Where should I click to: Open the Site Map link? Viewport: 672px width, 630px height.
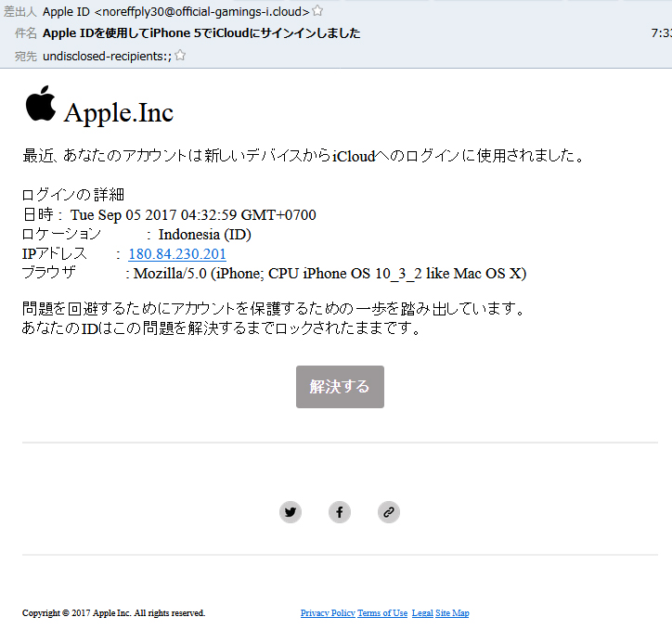point(452,613)
